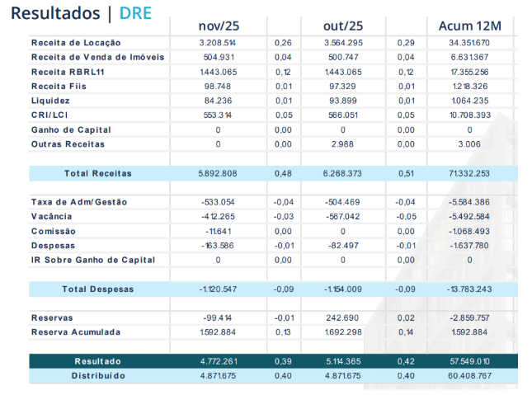
Task: Click the Outras Receitas row label
Action: [x=68, y=144]
